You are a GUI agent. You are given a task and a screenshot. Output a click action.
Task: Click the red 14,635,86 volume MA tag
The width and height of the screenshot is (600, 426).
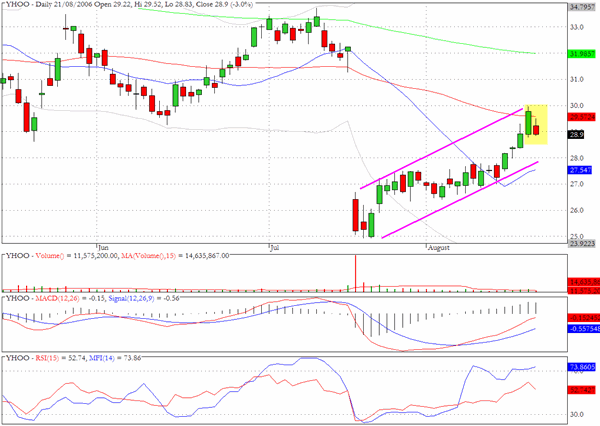coord(582,282)
